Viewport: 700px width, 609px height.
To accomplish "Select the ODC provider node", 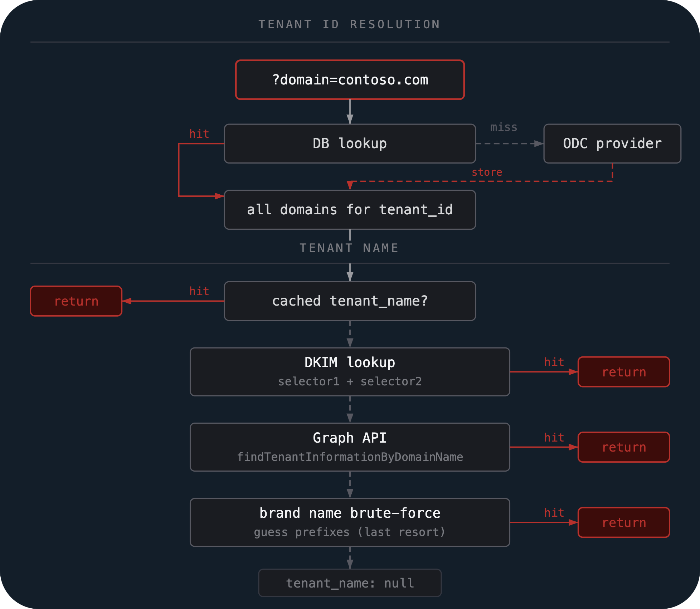I will (612, 143).
